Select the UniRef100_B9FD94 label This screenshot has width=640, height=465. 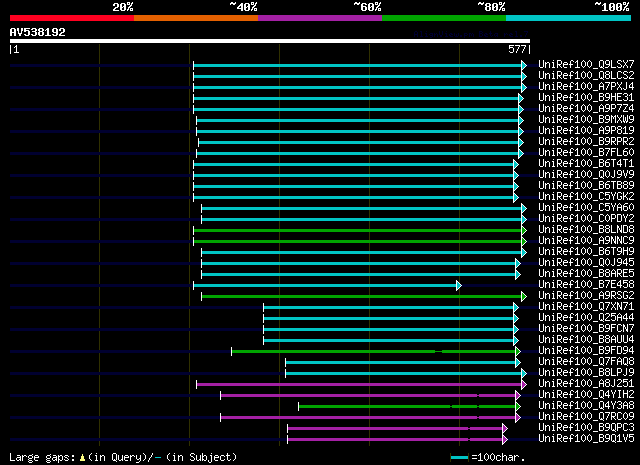pyautogui.click(x=586, y=351)
